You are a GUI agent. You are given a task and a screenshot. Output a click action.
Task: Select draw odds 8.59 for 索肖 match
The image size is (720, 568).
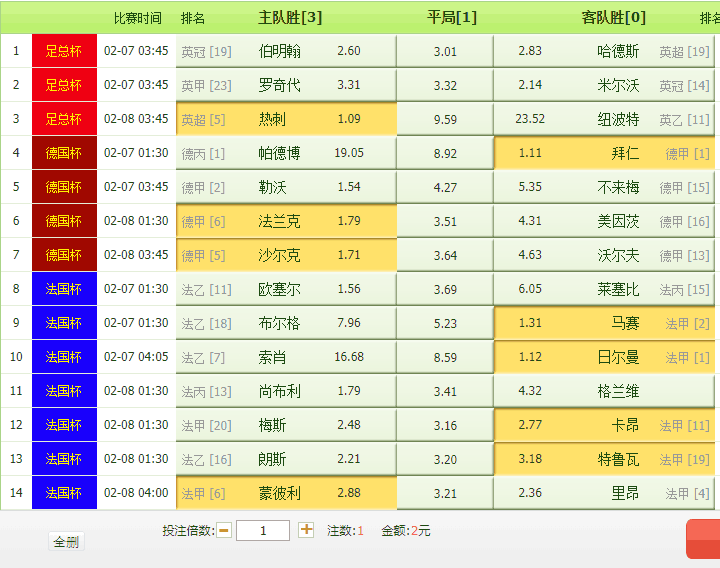(445, 357)
